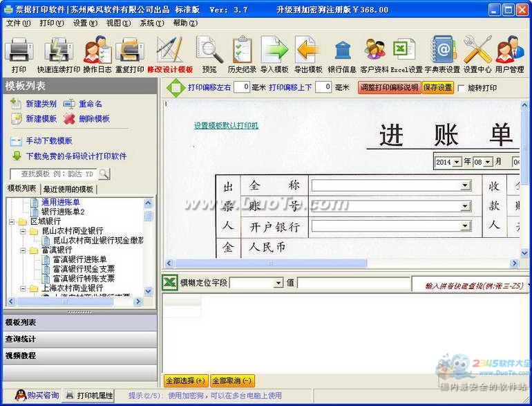This screenshot has width=532, height=406.
Task: Collapse the 上海农村商业银行 folder
Action: pyautogui.click(x=23, y=288)
